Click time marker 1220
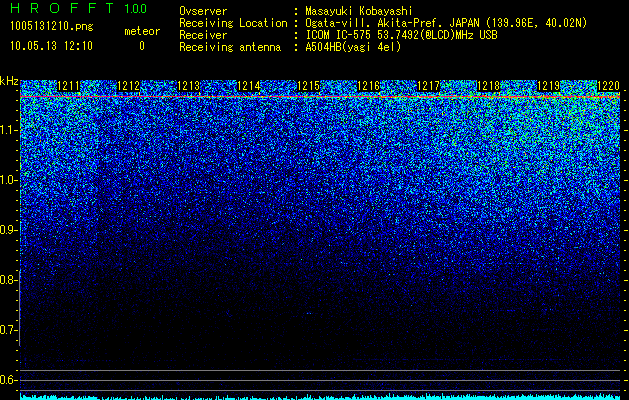This screenshot has height=400, width=629. pyautogui.click(x=609, y=86)
